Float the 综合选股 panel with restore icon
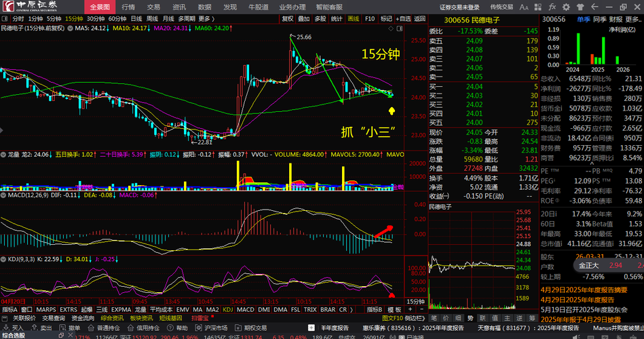Screen dimensions: 644x339 pos(61,336)
